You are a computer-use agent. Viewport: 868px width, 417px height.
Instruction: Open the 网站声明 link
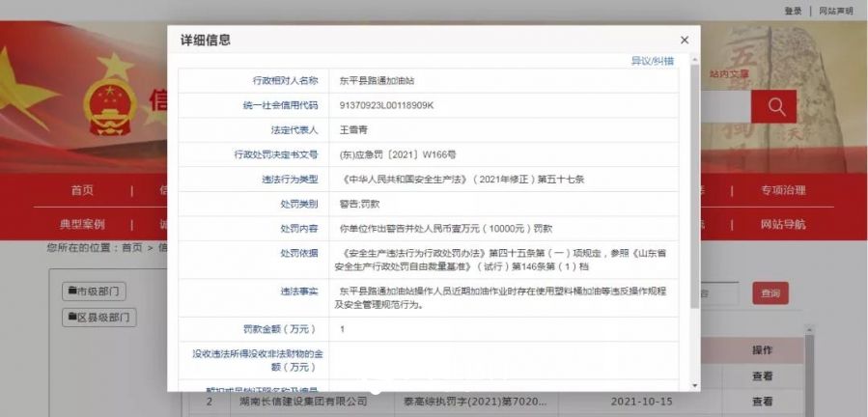pos(835,11)
